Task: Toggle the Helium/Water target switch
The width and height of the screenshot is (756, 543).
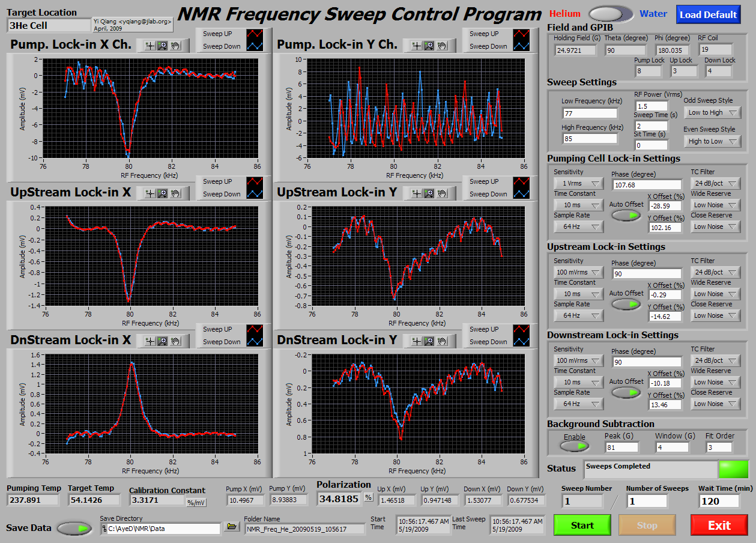Action: click(x=611, y=14)
